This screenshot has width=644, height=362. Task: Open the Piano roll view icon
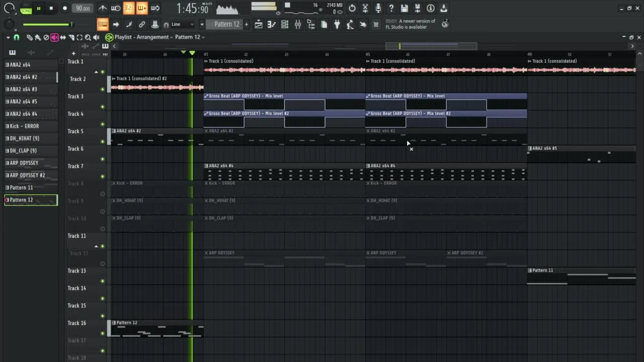pyautogui.click(x=272, y=24)
